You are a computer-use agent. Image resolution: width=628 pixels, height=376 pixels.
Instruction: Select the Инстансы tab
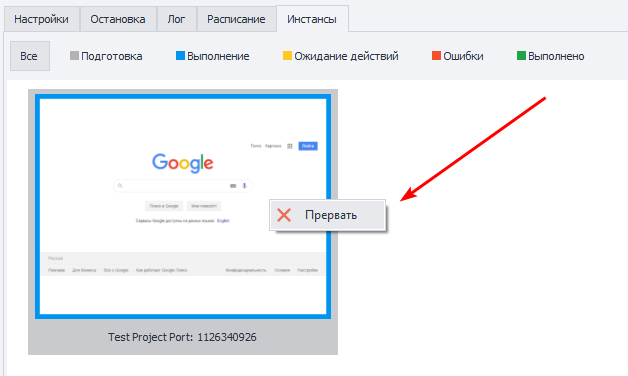coord(312,19)
